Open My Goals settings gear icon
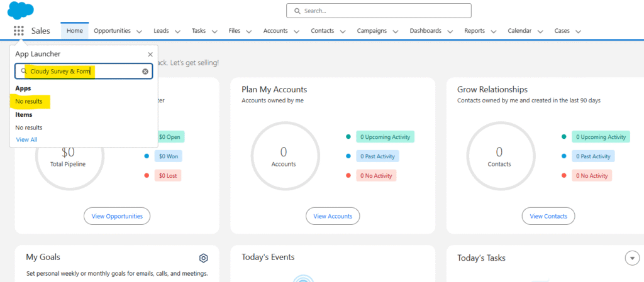 [203, 258]
